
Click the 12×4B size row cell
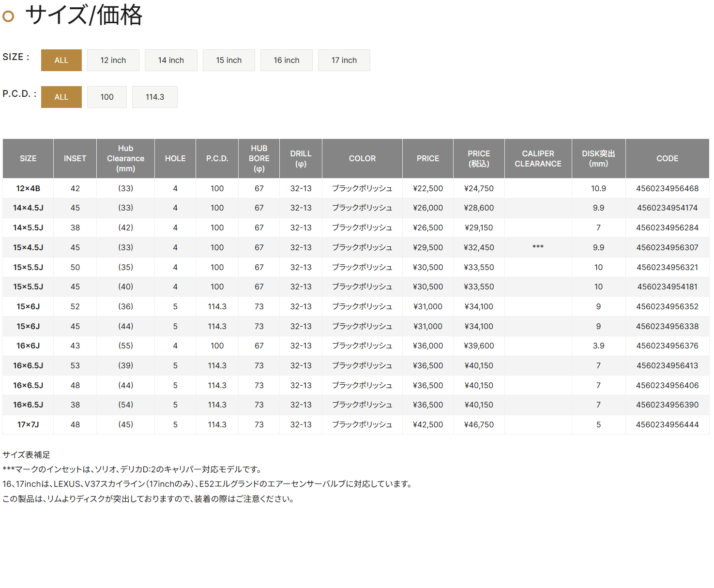pos(28,188)
